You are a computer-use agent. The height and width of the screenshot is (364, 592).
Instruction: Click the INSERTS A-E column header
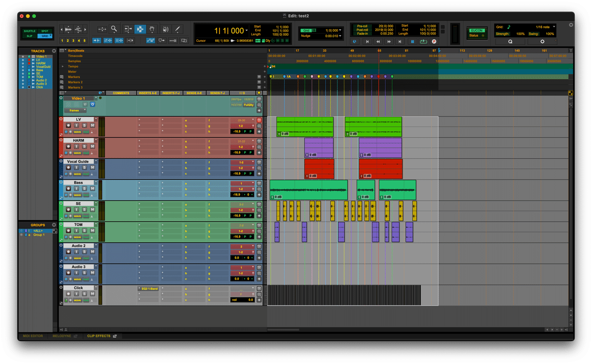[x=148, y=93]
